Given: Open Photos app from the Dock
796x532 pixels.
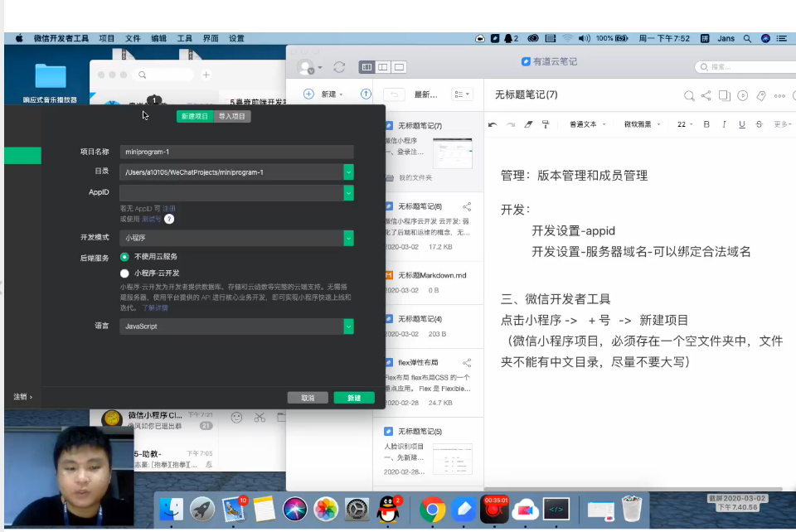Looking at the screenshot, I should coord(326,509).
